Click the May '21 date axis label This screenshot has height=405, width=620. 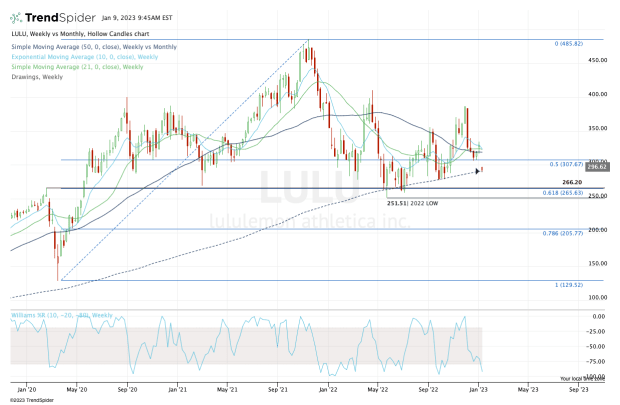[x=227, y=390]
